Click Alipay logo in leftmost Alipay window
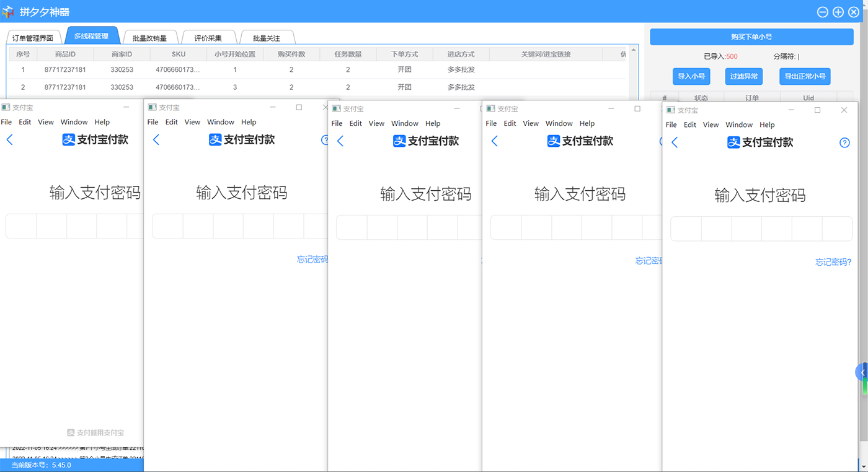Viewport: 868px width, 472px height. coord(69,140)
